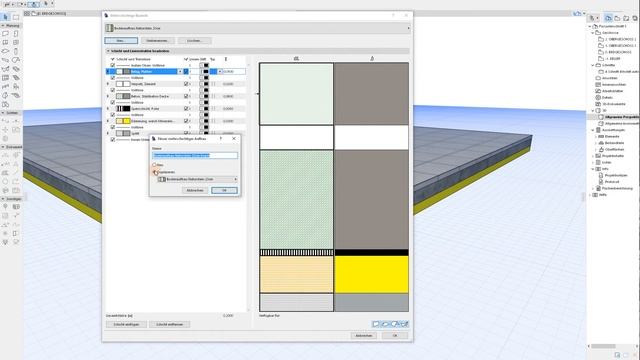Click the Neu... button
This screenshot has width=640, height=360.
pos(121,41)
